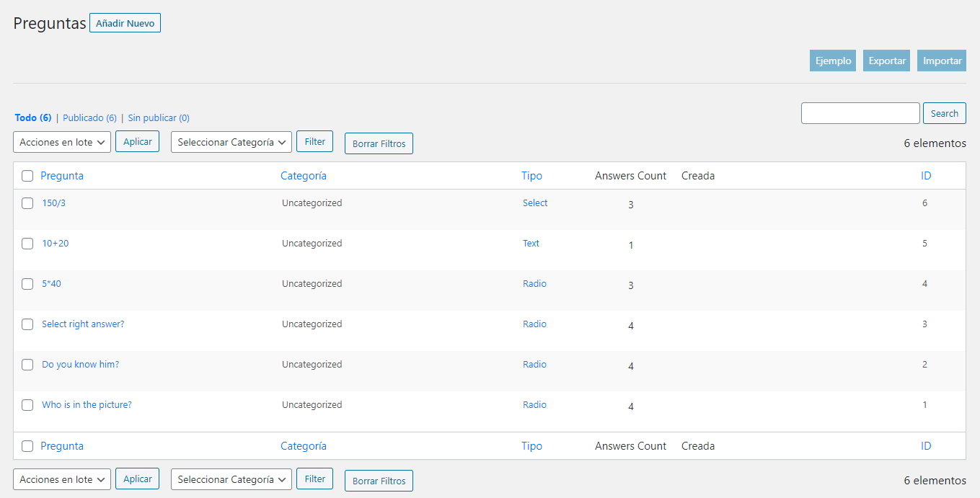Check the checkbox for Who is in the picture?

click(27, 404)
